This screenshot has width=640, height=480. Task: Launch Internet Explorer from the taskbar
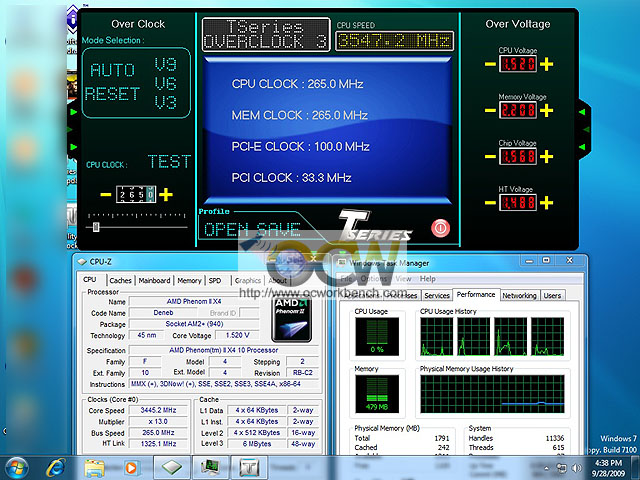[x=56, y=468]
